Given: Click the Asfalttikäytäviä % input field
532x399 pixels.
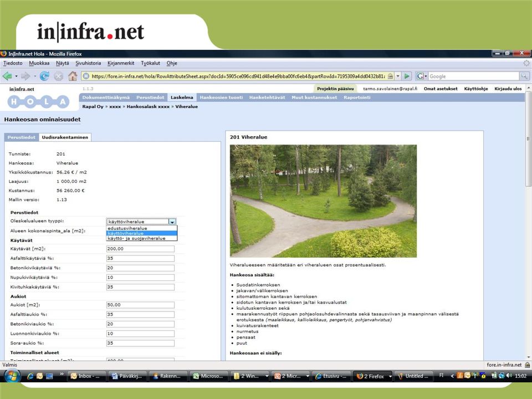Looking at the screenshot, I should click(x=140, y=258).
